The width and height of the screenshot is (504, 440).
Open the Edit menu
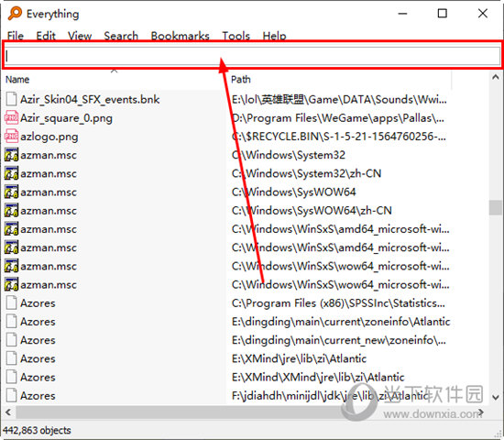coord(46,36)
